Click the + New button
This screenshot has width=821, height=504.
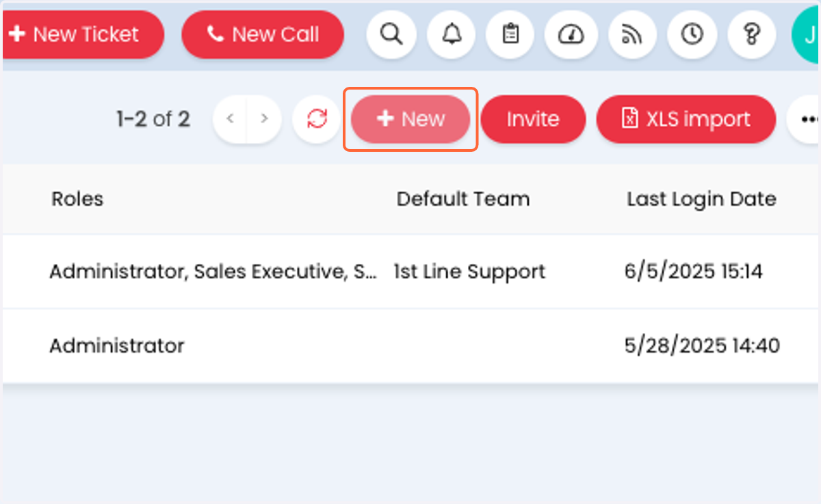pos(410,119)
